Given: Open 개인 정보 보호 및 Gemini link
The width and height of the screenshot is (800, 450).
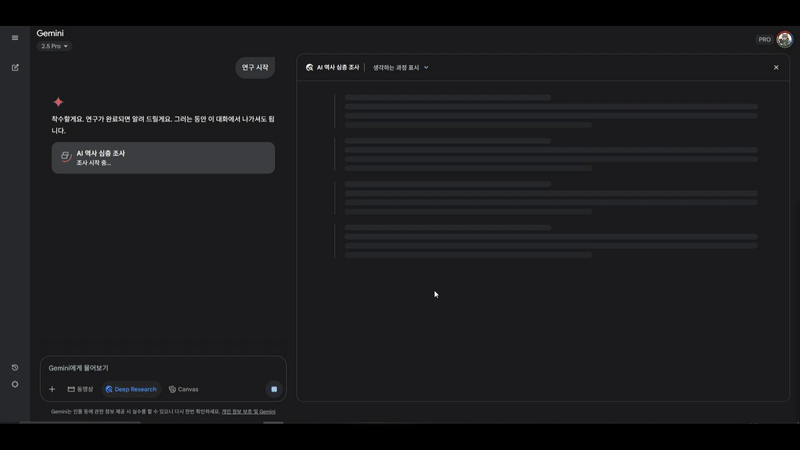Looking at the screenshot, I should coord(248,412).
